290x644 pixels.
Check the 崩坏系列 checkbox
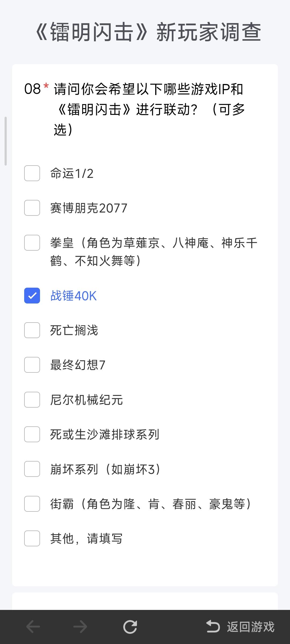pyautogui.click(x=32, y=469)
